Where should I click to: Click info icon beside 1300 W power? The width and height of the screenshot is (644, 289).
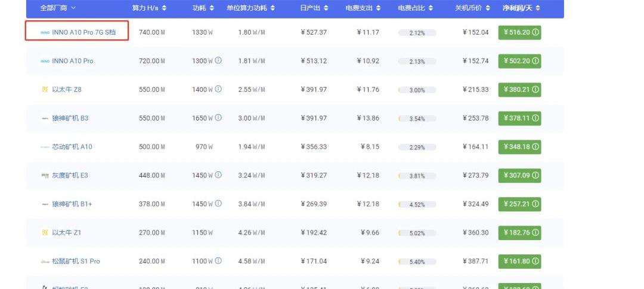(218, 61)
